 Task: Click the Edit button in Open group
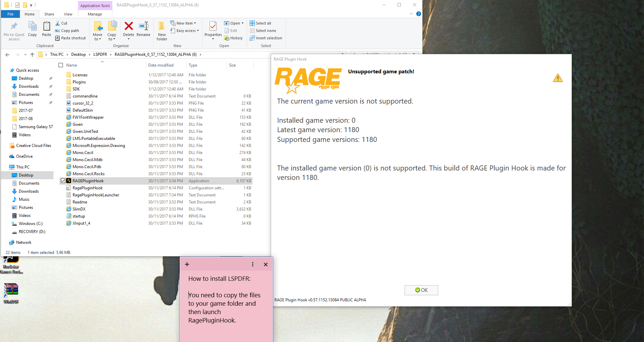(231, 31)
